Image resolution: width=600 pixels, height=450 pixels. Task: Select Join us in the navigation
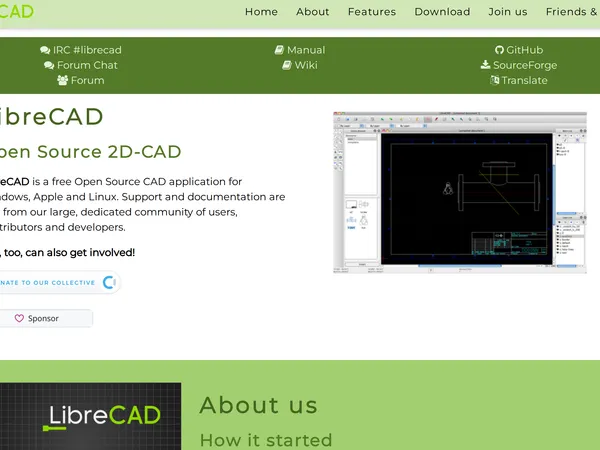[x=508, y=12]
